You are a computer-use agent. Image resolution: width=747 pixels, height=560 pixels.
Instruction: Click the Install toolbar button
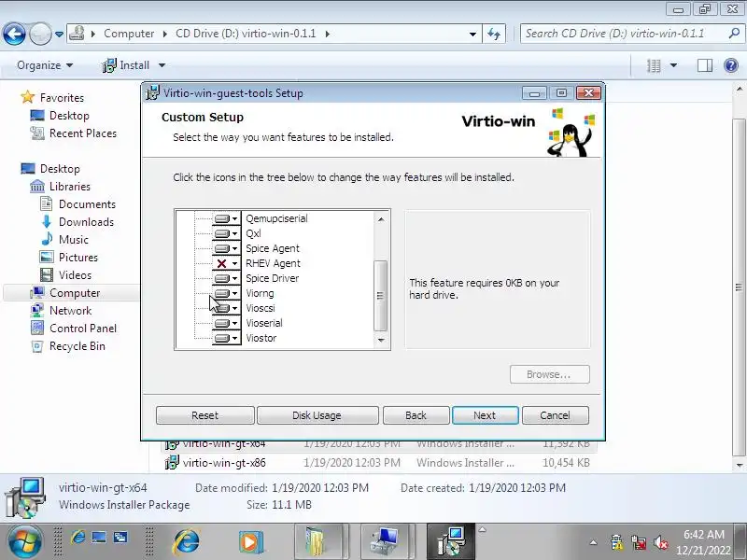coord(126,65)
